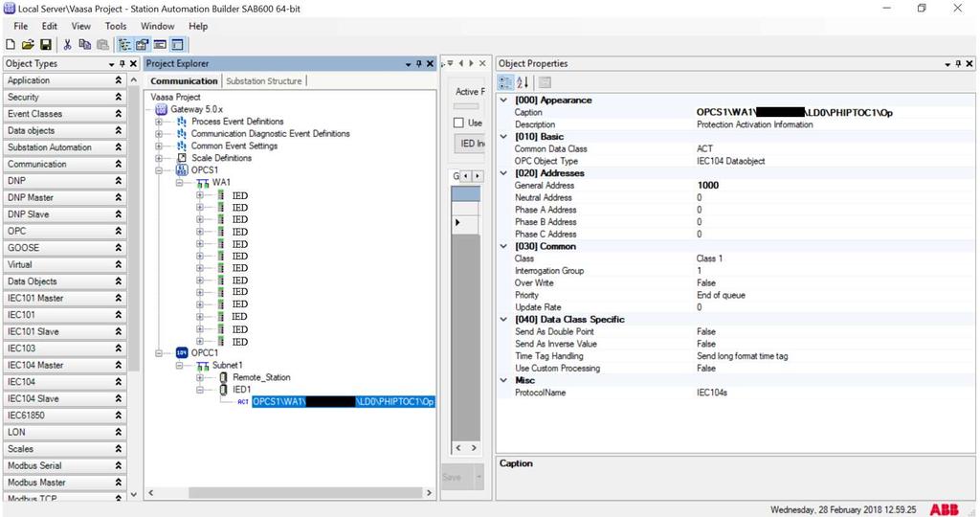Collapse the [040] Data Class Specific group
The image size is (980, 517).
coord(503,320)
